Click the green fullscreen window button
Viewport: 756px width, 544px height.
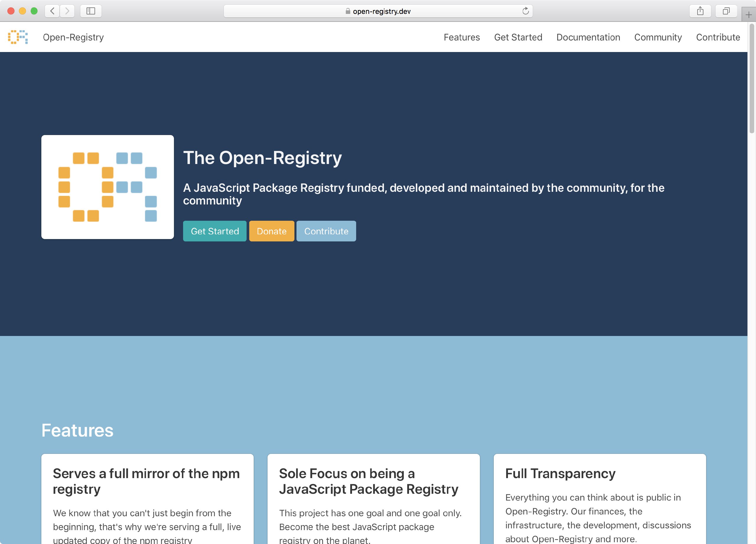click(x=34, y=11)
